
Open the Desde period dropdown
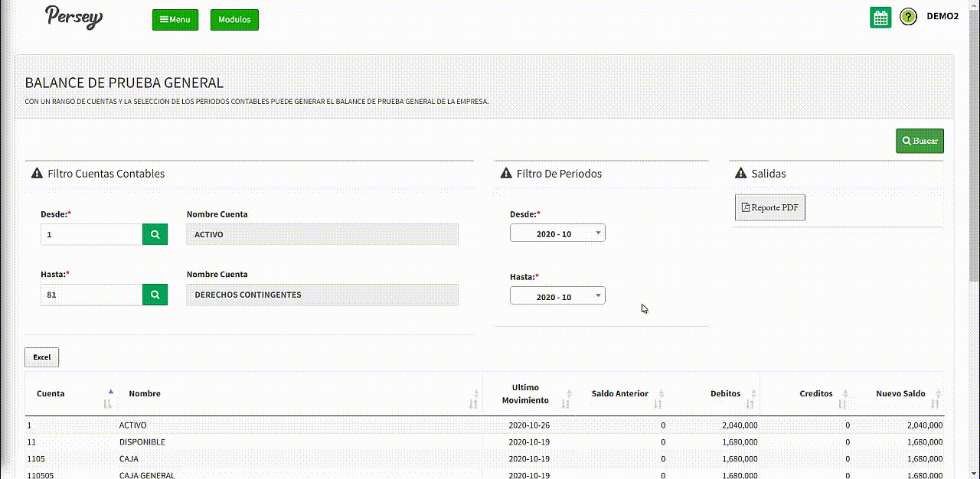point(557,233)
